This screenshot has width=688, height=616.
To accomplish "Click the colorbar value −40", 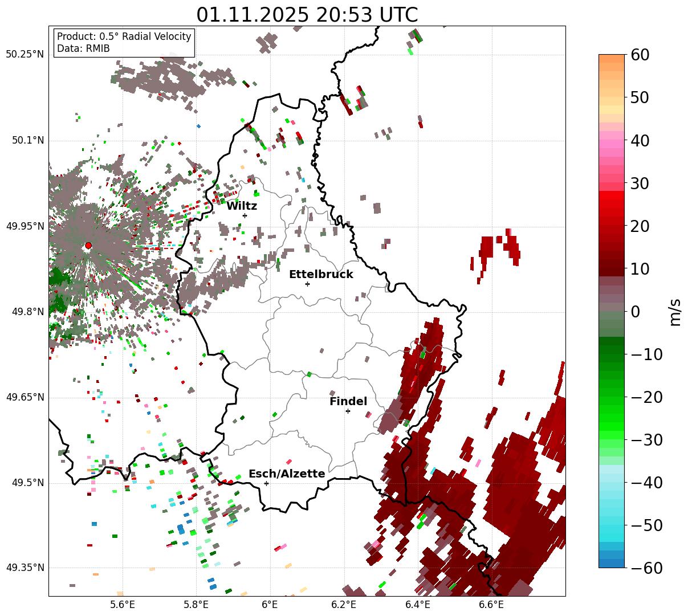I will click(x=646, y=482).
